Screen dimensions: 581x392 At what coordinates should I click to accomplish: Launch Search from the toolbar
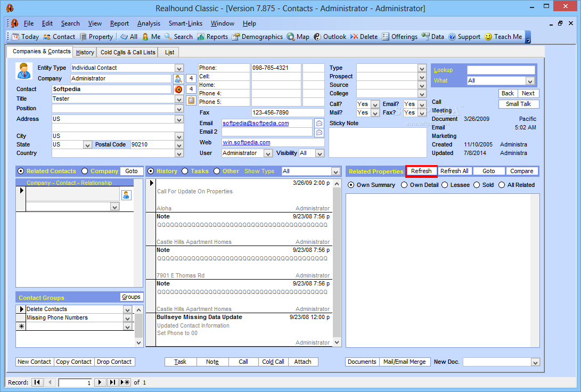(x=178, y=37)
